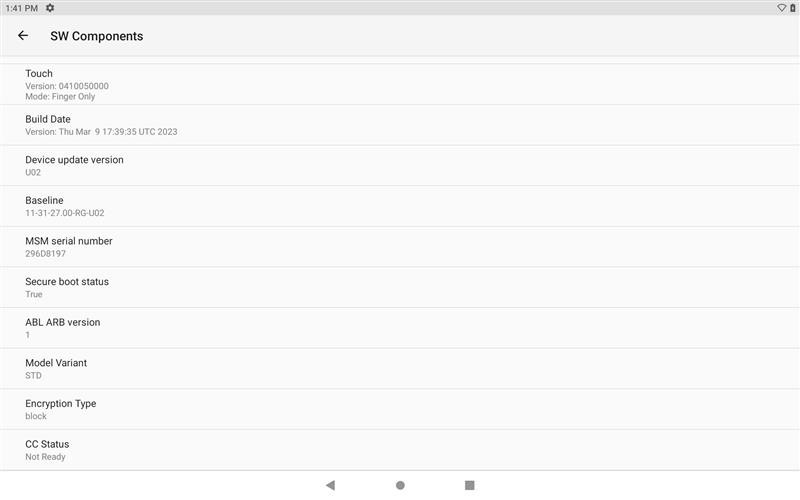Tap the 1:41 PM clock
The width and height of the screenshot is (800, 500).
click(21, 8)
